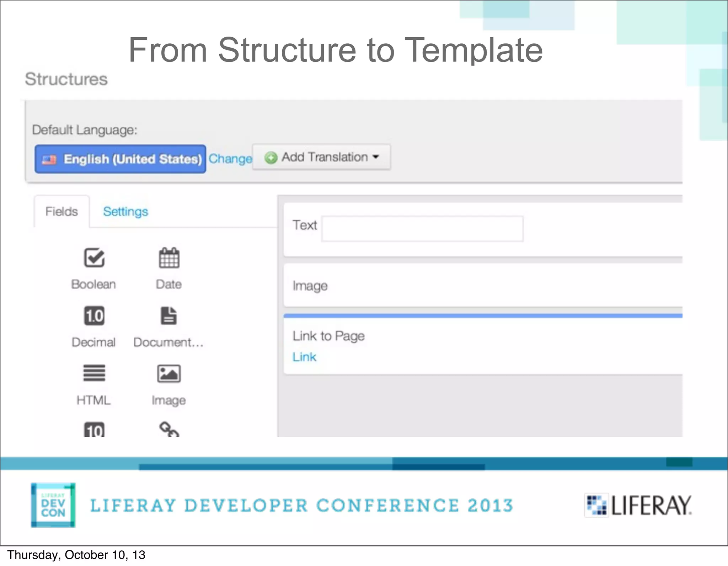
Task: Click the Default Language: label
Action: tap(85, 130)
